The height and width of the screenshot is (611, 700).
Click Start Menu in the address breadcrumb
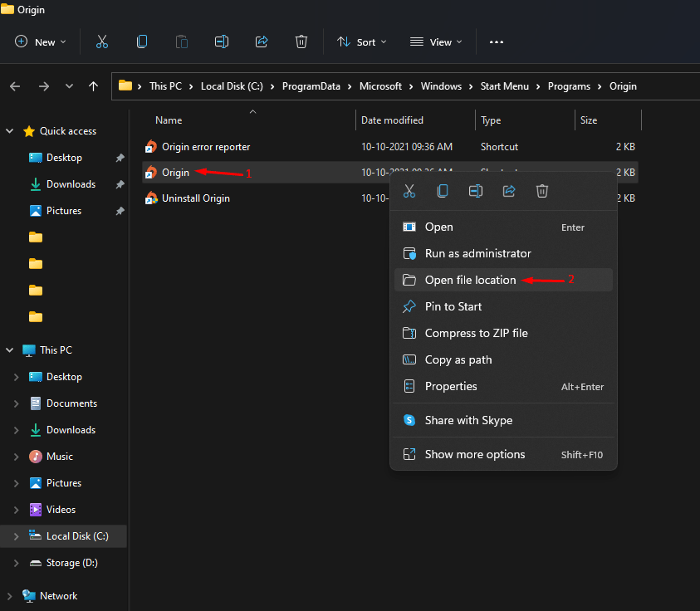[x=505, y=86]
